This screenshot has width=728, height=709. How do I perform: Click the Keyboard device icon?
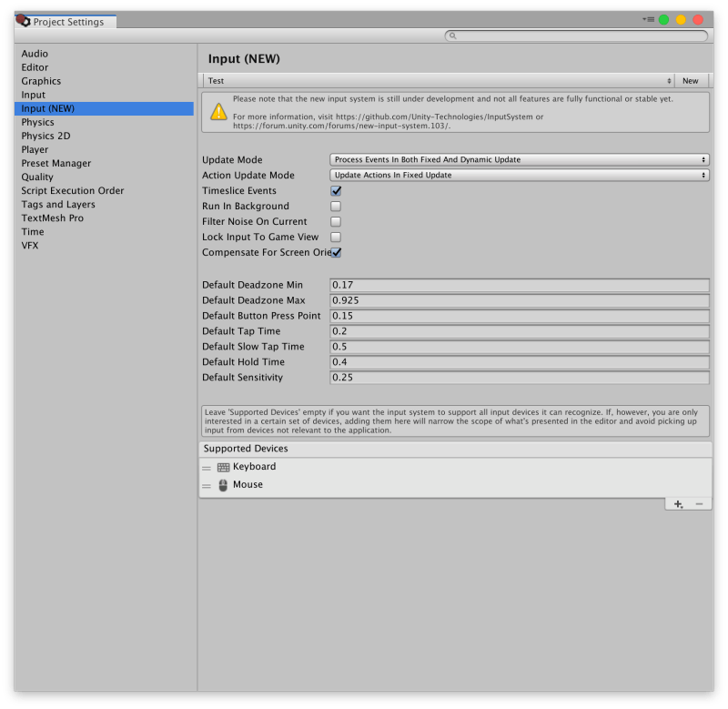point(223,466)
